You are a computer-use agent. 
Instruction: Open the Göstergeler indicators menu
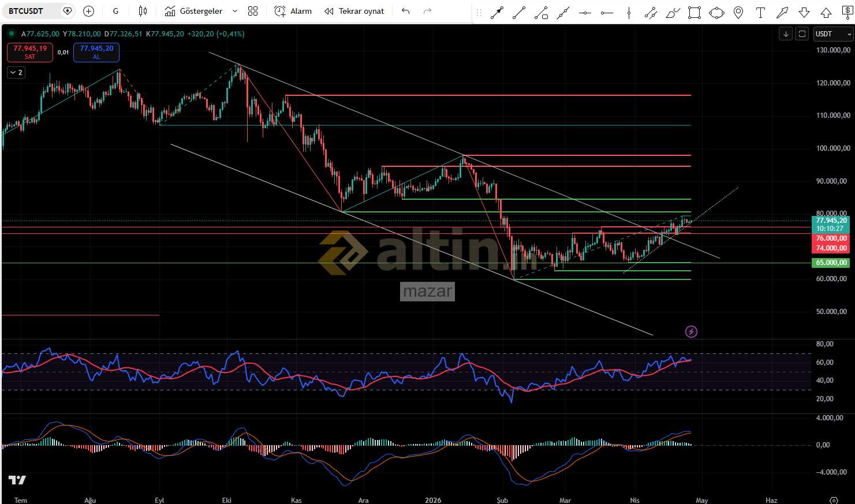coord(193,11)
